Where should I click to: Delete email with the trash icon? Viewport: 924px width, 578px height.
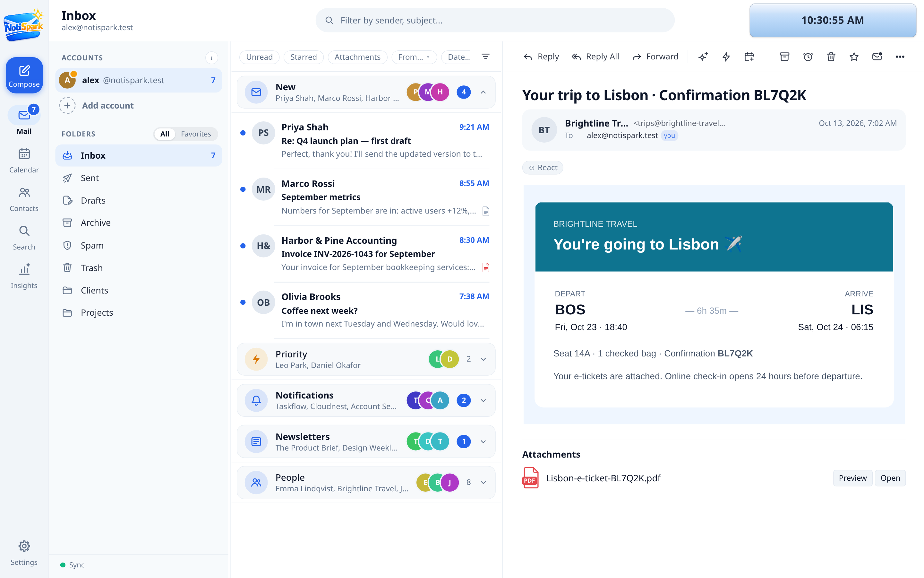(831, 57)
